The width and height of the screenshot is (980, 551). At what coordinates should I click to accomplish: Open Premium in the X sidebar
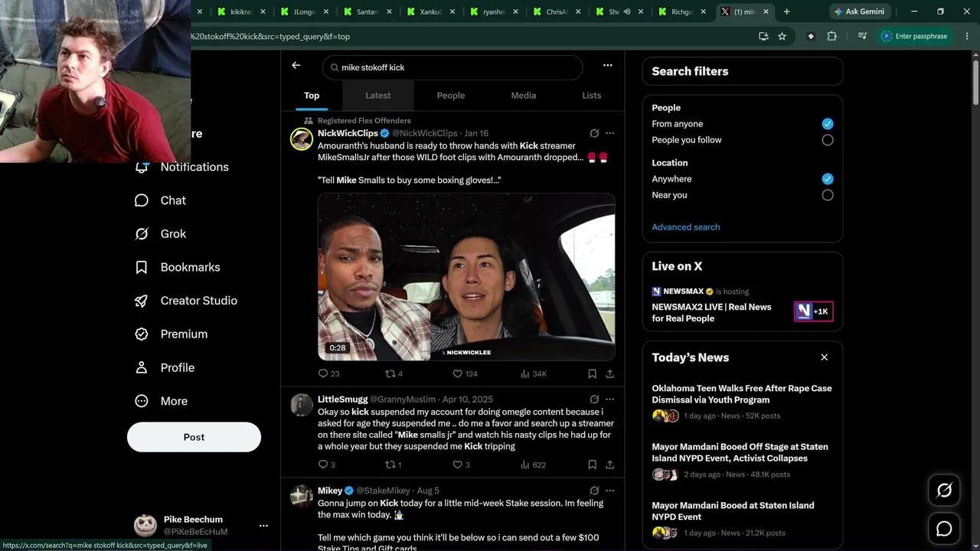pyautogui.click(x=172, y=334)
